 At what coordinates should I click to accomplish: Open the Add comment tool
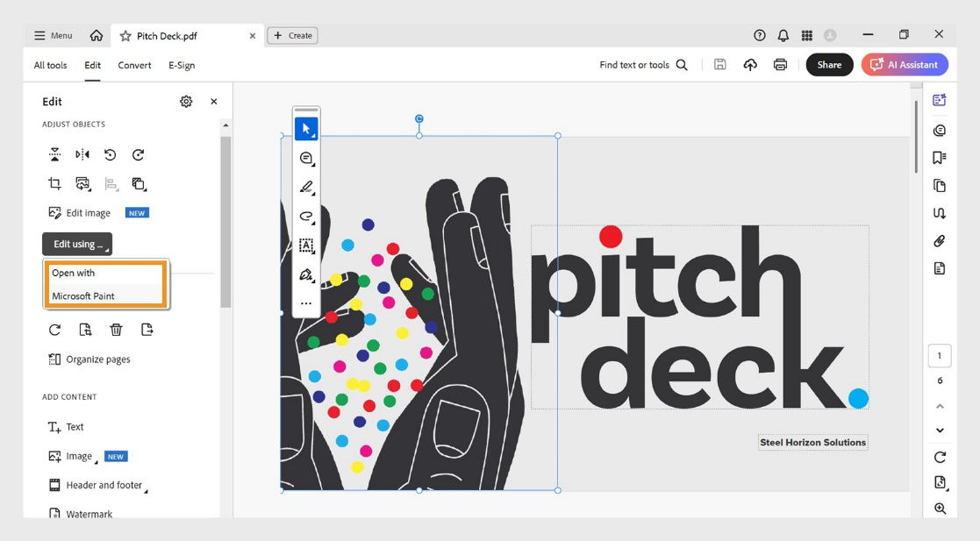[306, 159]
